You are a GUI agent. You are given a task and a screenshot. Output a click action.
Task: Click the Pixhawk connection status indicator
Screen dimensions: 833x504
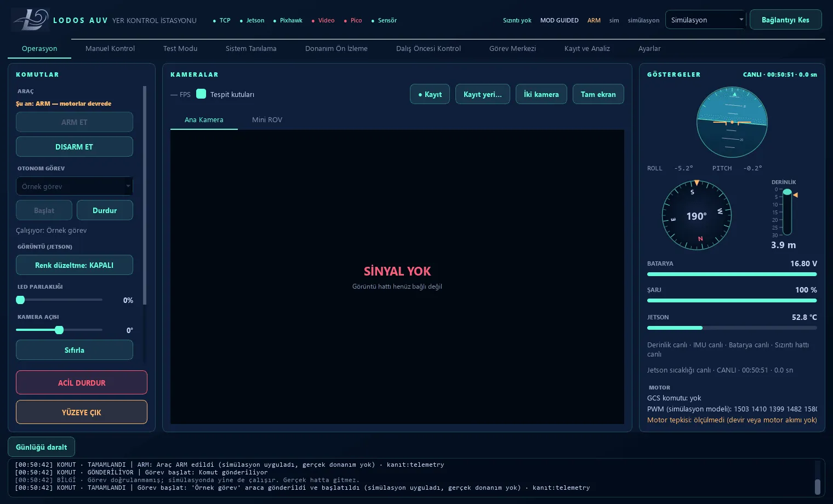(x=288, y=20)
